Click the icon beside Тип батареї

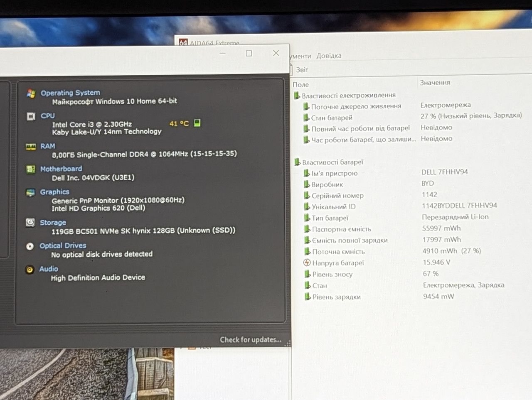click(x=307, y=218)
